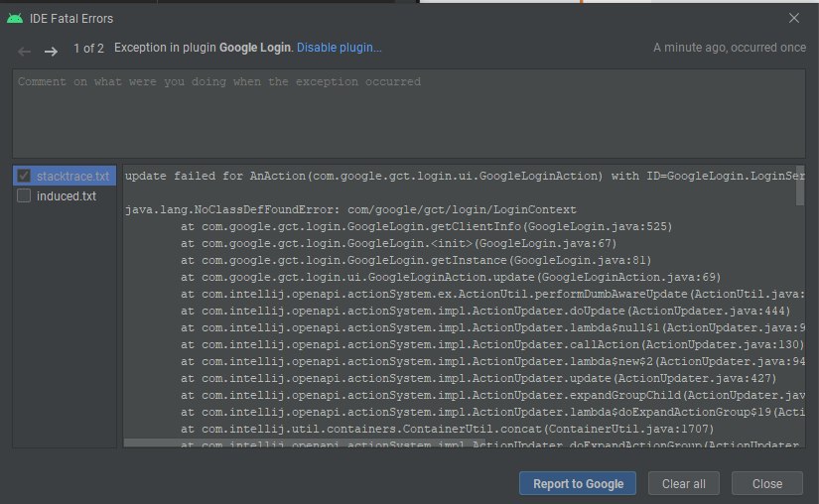The height and width of the screenshot is (504, 819).
Task: Click the '1 of 2' error counter
Action: 88,49
